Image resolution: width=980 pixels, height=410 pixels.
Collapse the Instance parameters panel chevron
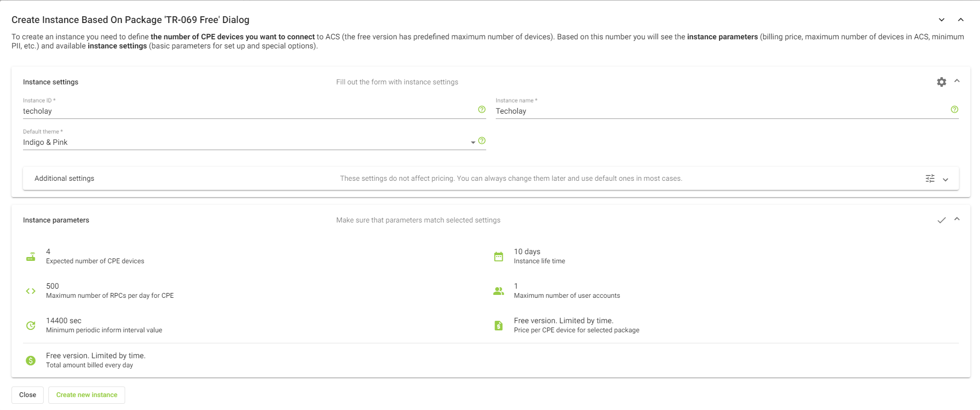click(x=957, y=219)
